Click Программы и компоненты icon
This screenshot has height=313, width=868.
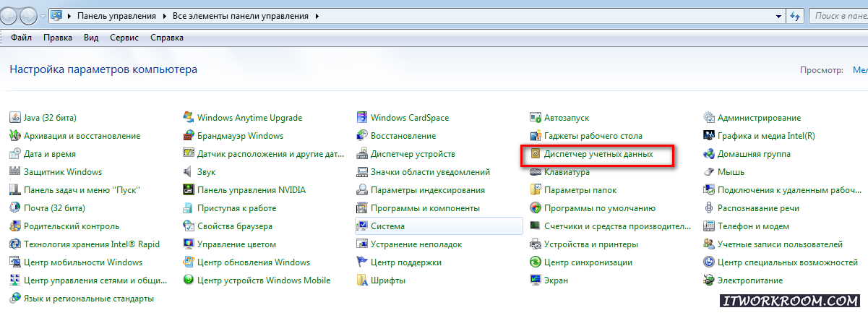362,208
